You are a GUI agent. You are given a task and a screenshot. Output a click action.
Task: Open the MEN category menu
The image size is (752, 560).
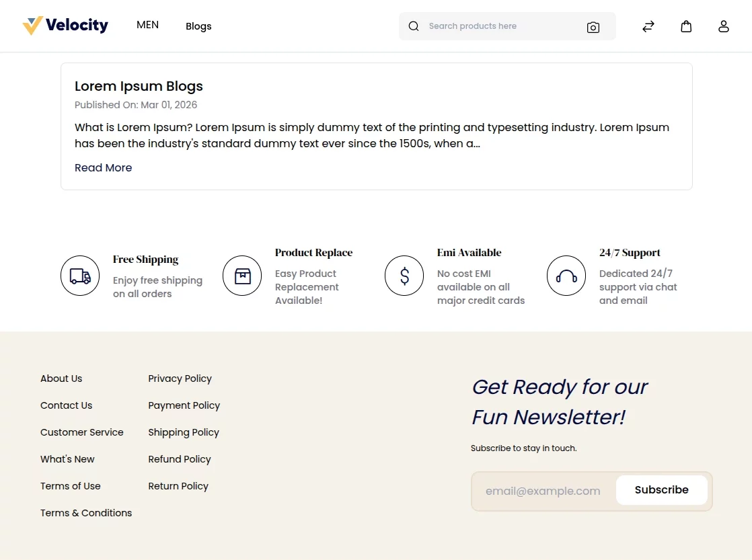click(x=147, y=24)
